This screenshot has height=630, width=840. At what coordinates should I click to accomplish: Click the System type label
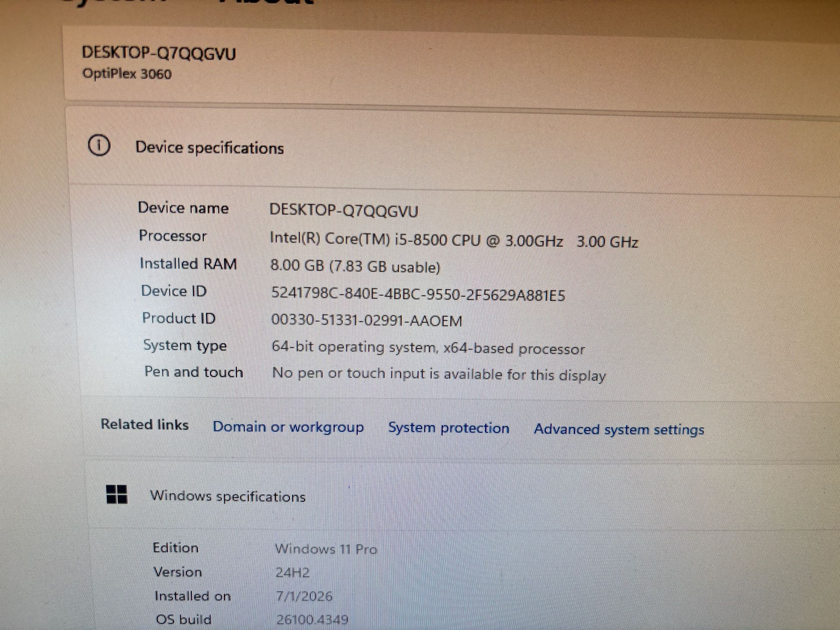pos(185,346)
